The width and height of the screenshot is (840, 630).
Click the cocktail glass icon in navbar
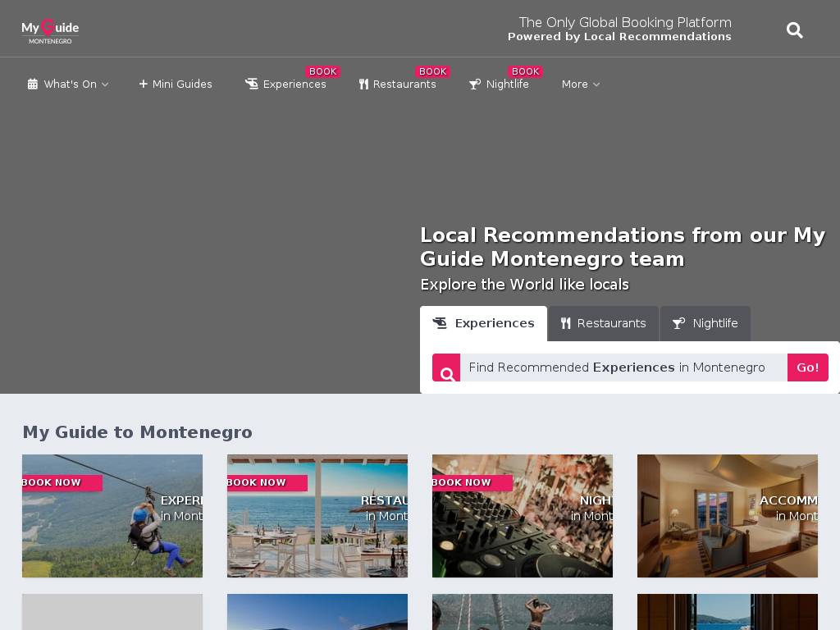tap(475, 84)
